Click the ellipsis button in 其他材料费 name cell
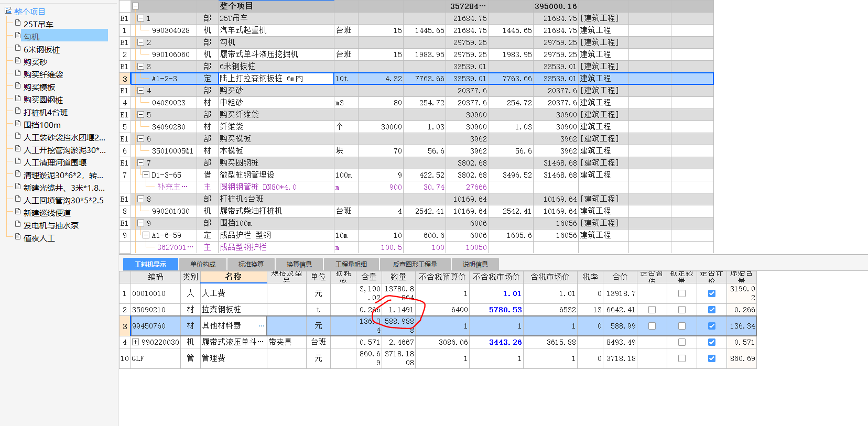Screen dimensions: 868x426 261,326
